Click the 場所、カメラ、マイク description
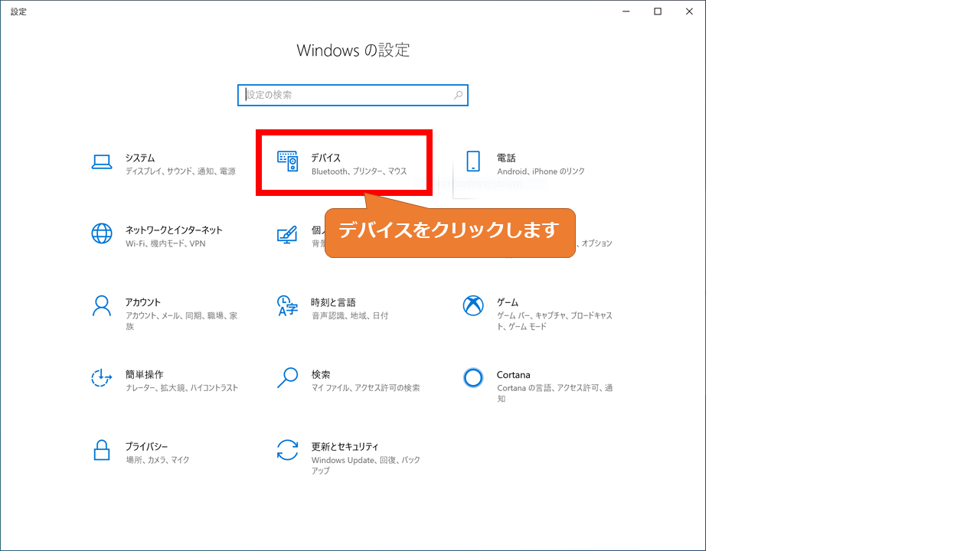The height and width of the screenshot is (551, 980). (x=158, y=460)
